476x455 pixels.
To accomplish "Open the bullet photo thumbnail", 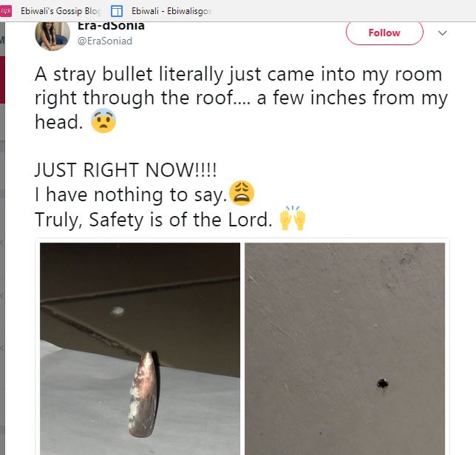I will pyautogui.click(x=140, y=348).
